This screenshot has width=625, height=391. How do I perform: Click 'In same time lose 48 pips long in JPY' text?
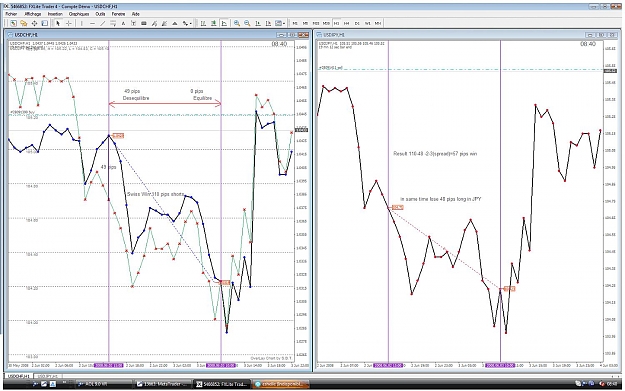(440, 198)
